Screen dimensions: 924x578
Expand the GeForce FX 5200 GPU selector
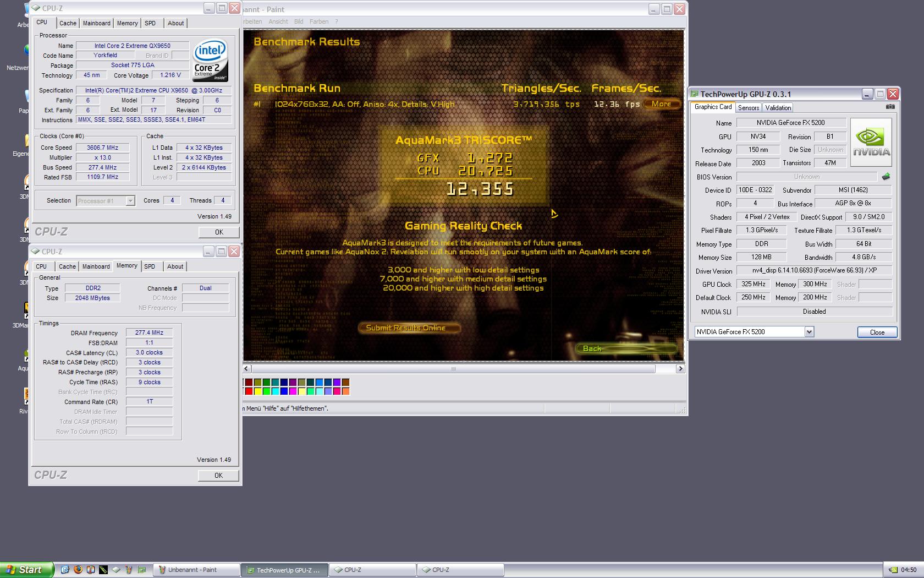point(809,332)
